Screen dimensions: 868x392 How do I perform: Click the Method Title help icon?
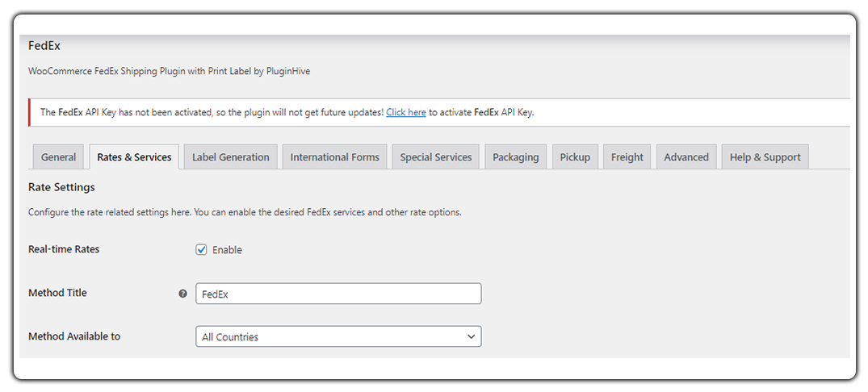182,294
